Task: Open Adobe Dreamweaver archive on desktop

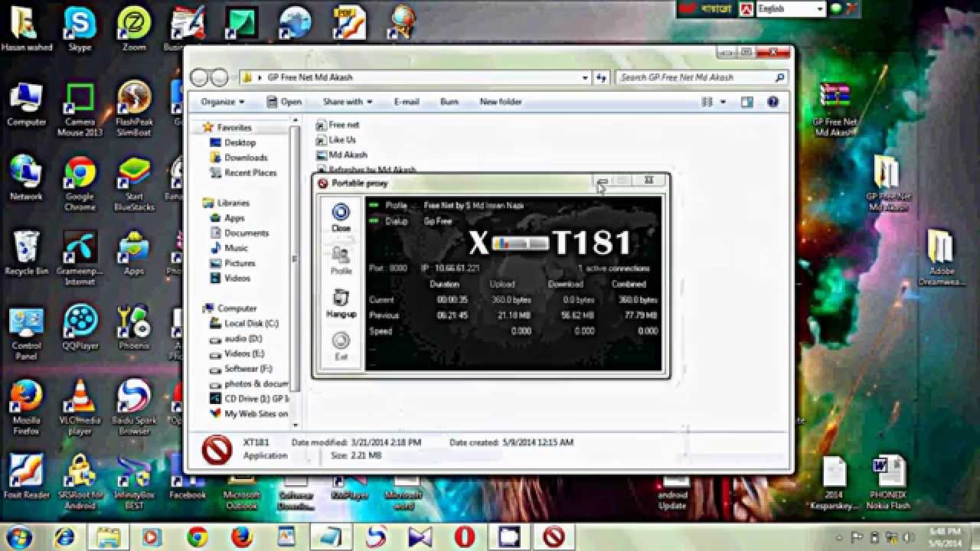Action: coord(941,258)
